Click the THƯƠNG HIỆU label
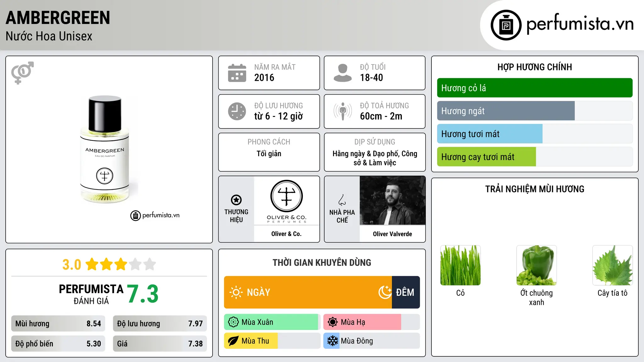The height and width of the screenshot is (362, 644). 236,216
